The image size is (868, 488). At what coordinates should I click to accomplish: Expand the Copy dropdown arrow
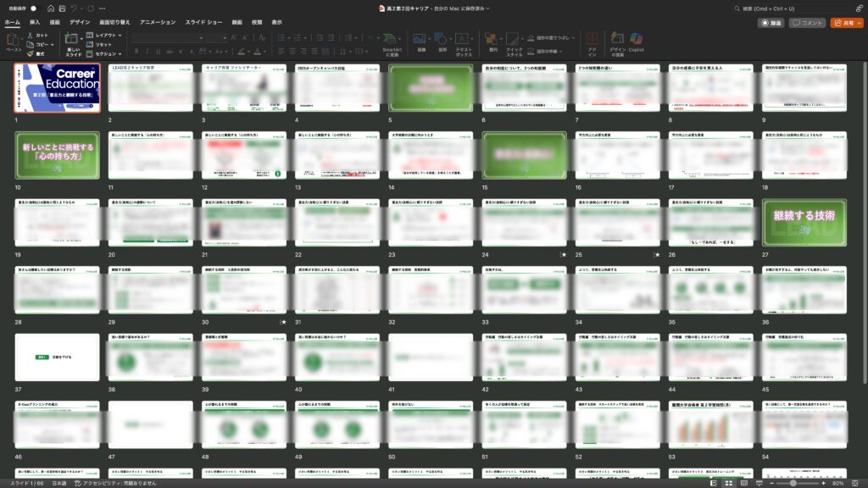pyautogui.click(x=52, y=44)
